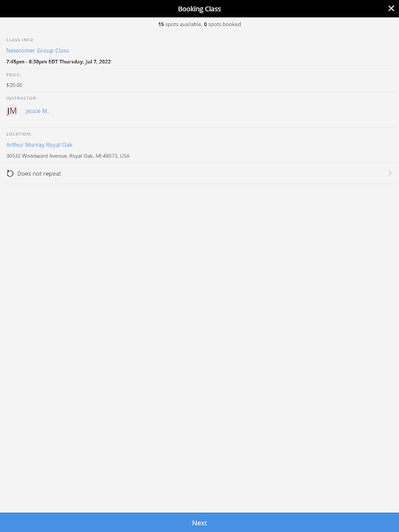Click the 0 spots booked text
The width and height of the screenshot is (399, 532).
click(222, 25)
